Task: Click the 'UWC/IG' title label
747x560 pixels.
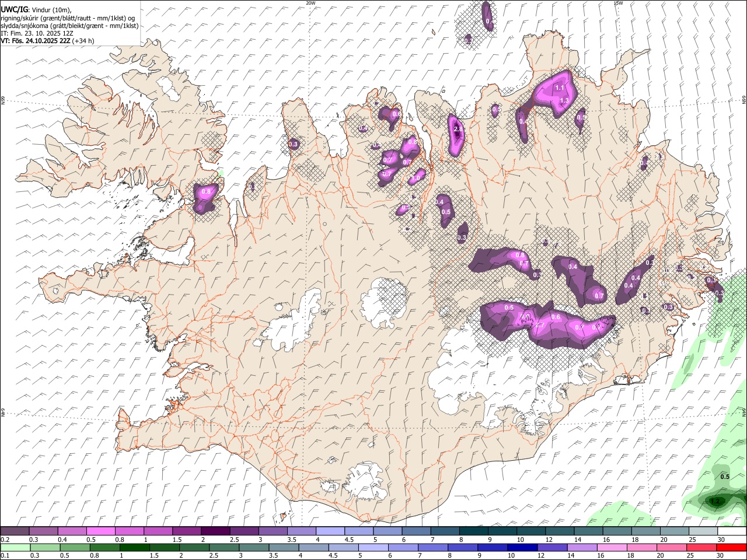Action: tap(14, 9)
